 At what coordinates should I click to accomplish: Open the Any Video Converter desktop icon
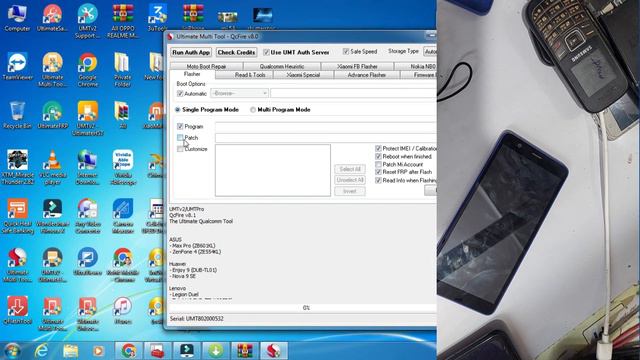[x=87, y=216]
